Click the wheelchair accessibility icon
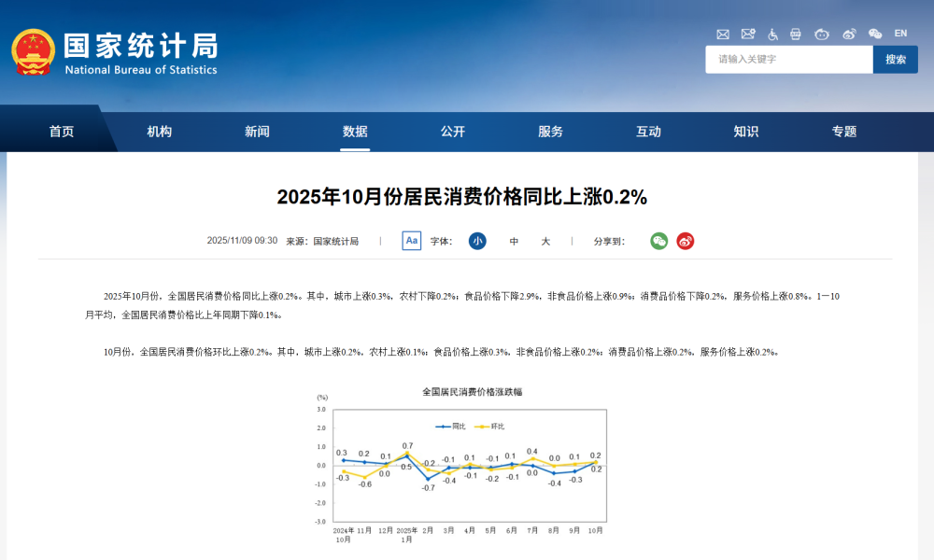 click(772, 34)
